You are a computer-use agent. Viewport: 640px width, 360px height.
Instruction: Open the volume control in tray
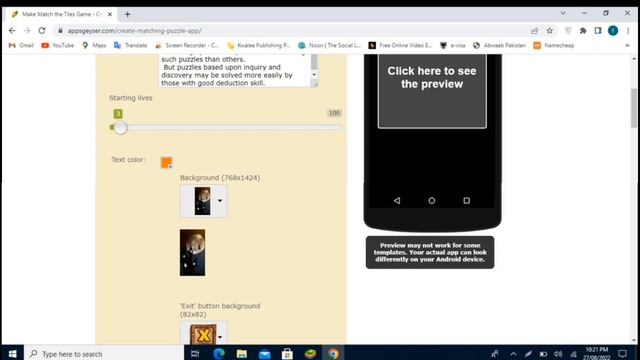(x=558, y=354)
